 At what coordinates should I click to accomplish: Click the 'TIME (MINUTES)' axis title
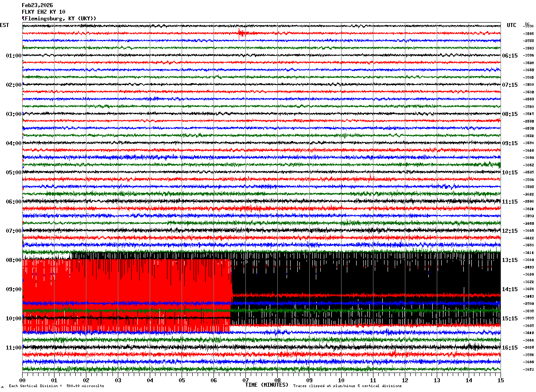point(267,384)
